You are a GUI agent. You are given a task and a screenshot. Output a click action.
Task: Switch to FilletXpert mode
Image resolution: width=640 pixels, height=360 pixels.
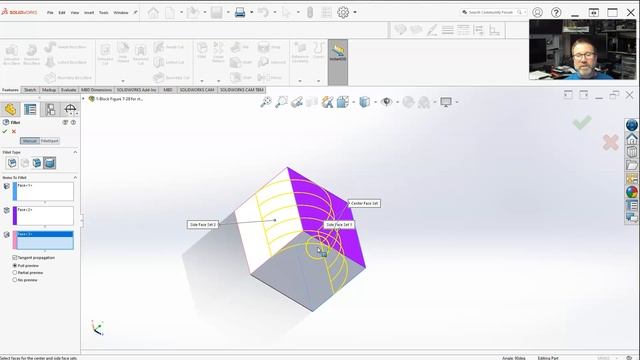click(50, 141)
